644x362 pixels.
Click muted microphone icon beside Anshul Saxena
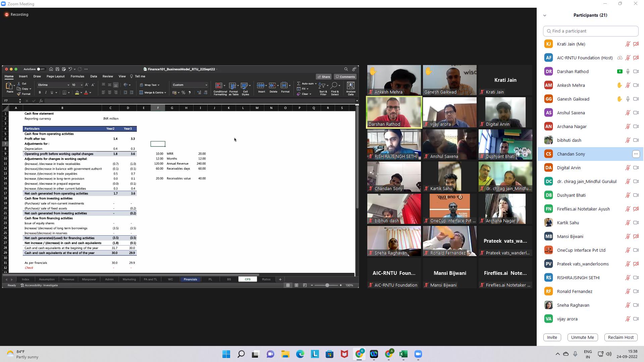tap(628, 113)
